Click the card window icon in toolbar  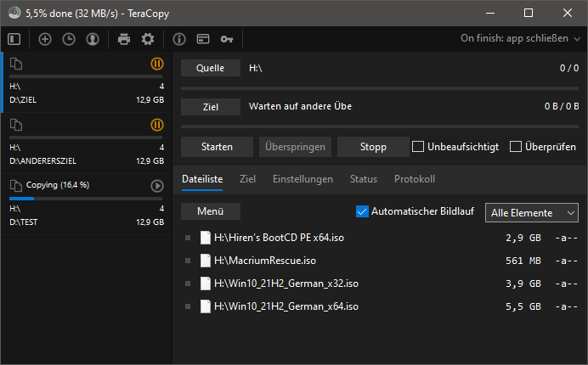[203, 39]
